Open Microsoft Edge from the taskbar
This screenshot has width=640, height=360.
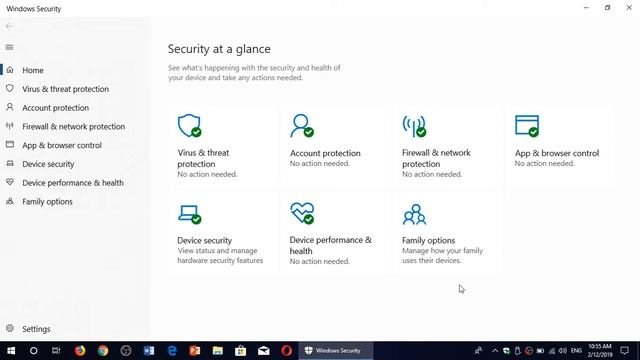(x=172, y=351)
